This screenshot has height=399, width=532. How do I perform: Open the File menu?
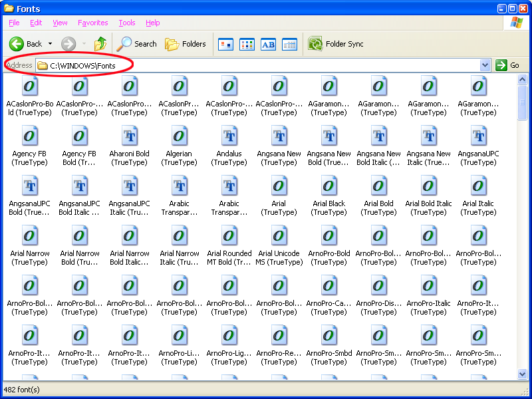click(14, 23)
